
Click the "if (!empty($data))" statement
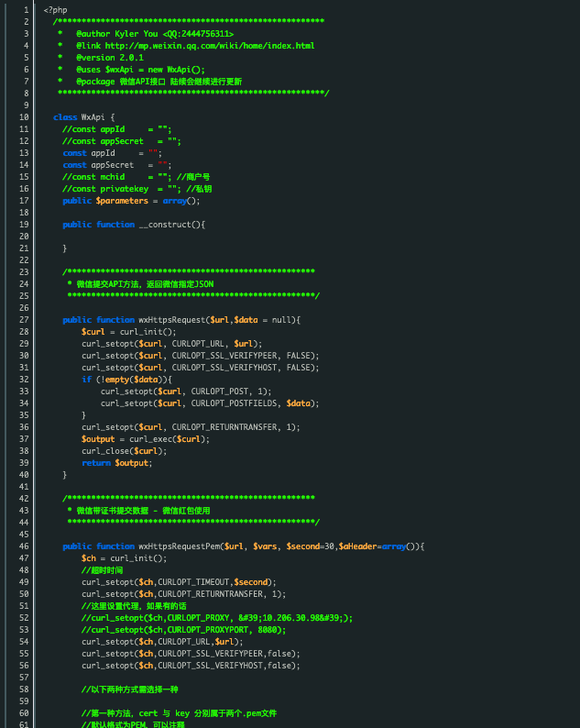125,380
